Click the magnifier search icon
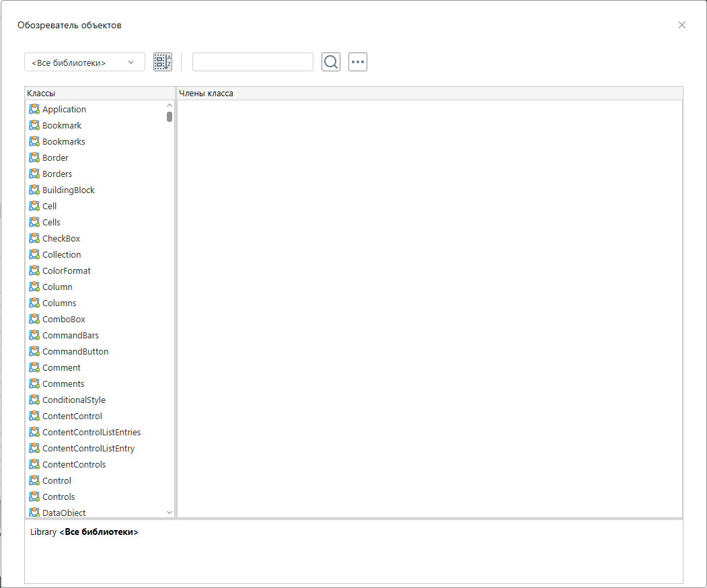 [x=330, y=61]
